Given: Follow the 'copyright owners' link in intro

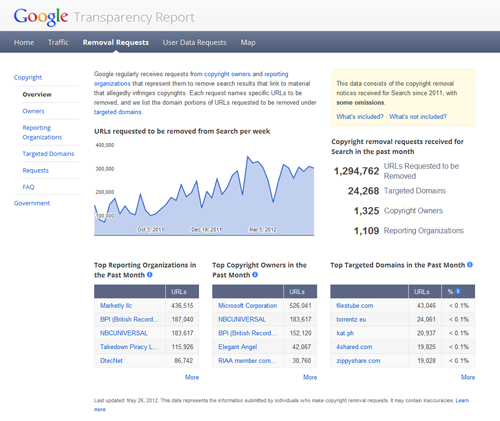Looking at the screenshot, I should coord(227,74).
